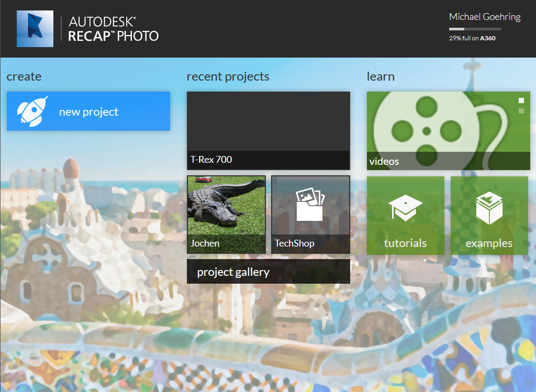Click the graduation cap tutorials icon

[x=405, y=208]
